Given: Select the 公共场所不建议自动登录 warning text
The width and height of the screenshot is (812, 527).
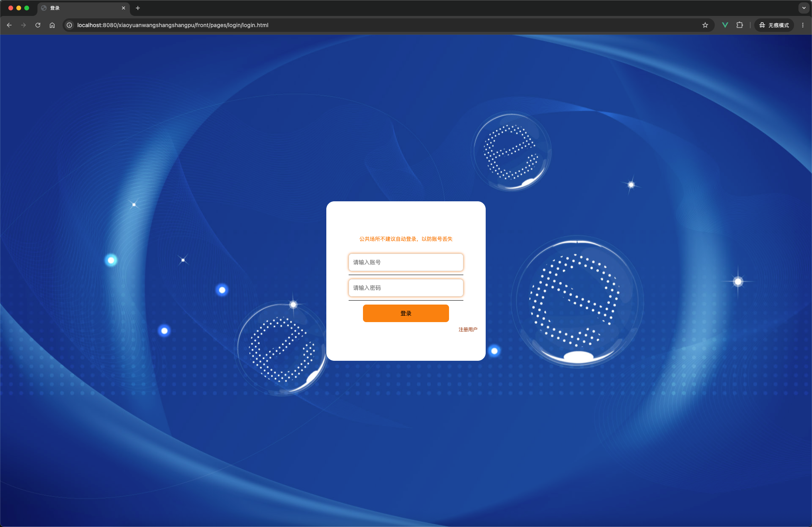Looking at the screenshot, I should [x=406, y=239].
